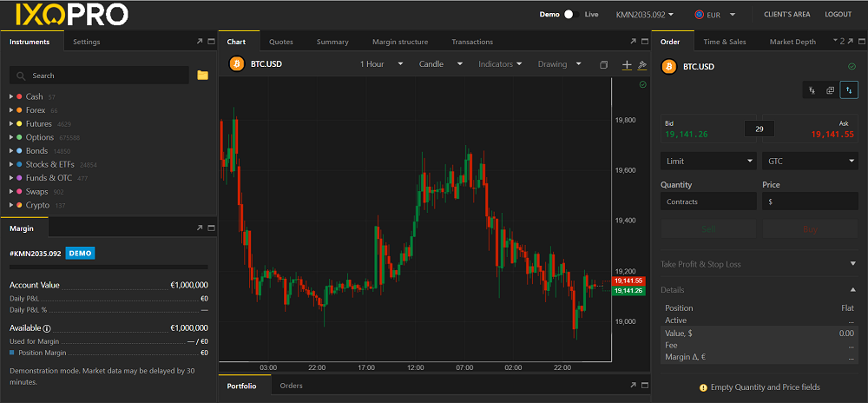Expand the Cash instrument category
868x403 pixels.
[x=11, y=97]
